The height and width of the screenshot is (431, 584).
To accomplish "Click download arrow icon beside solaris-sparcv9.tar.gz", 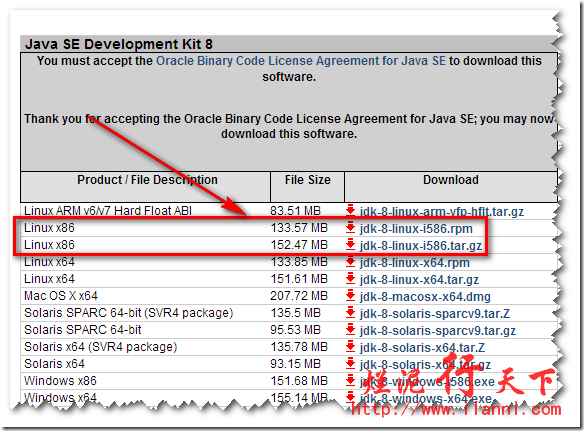I will (x=350, y=329).
